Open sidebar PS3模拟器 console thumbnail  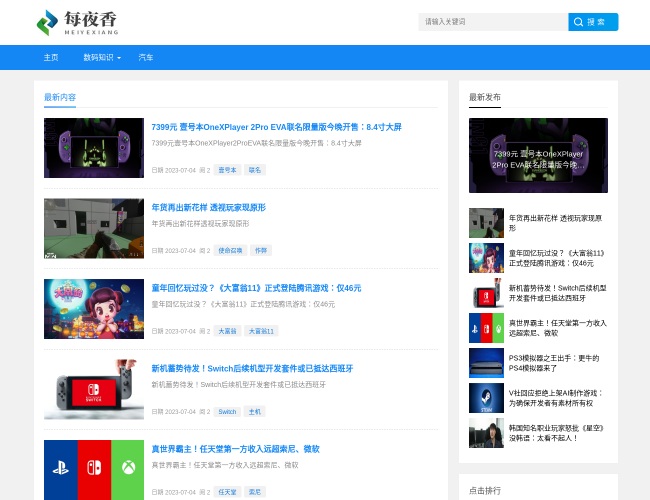tap(486, 363)
